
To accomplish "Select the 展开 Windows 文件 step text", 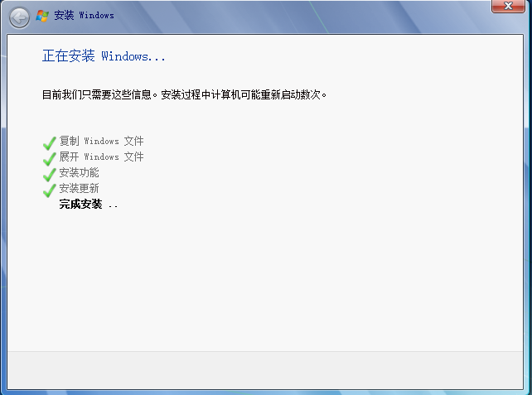I will click(101, 157).
